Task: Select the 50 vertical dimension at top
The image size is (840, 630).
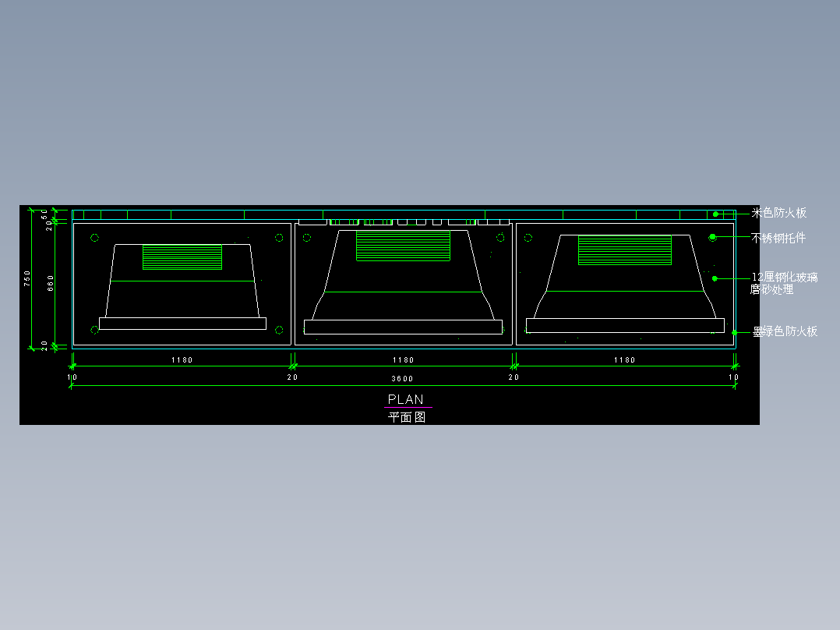Action: [44, 214]
